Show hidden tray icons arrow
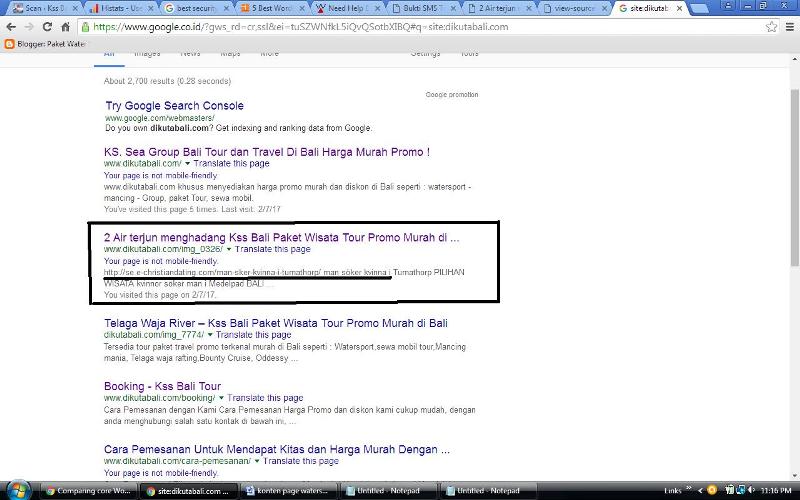800x500 pixels. (x=701, y=491)
